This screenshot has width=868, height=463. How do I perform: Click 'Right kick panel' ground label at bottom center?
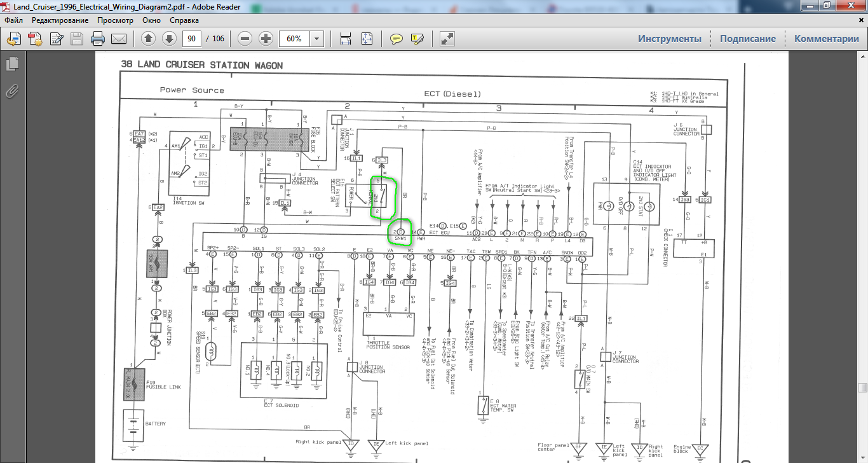tap(318, 442)
